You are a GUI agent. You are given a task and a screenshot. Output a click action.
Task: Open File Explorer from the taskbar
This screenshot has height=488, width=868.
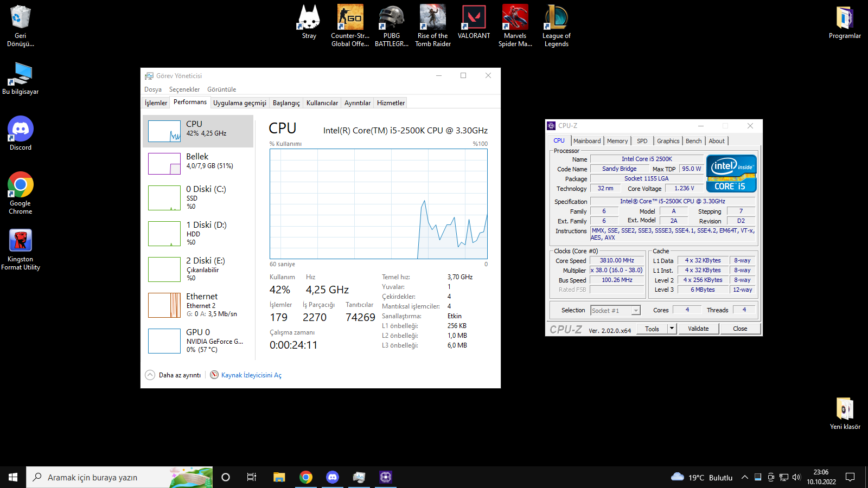tap(279, 477)
